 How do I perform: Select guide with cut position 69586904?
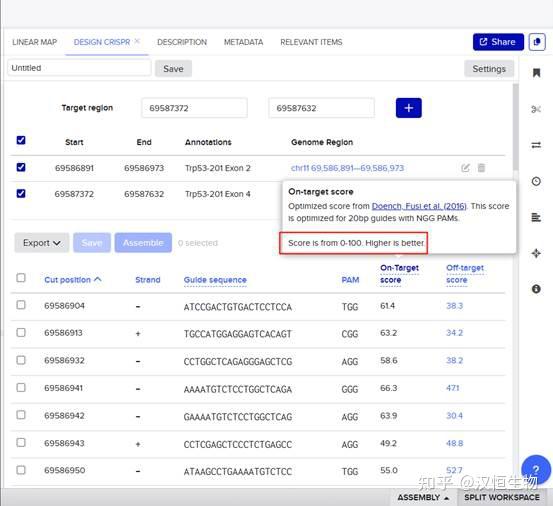21,305
